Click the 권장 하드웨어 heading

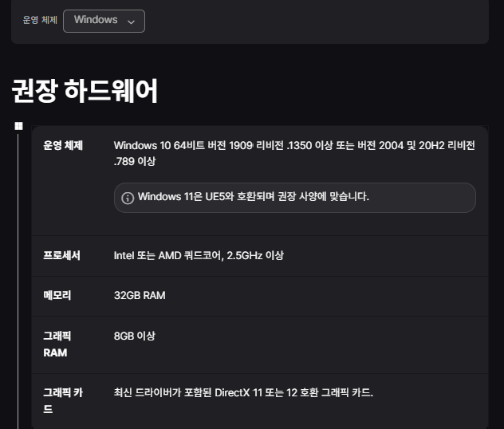point(85,91)
